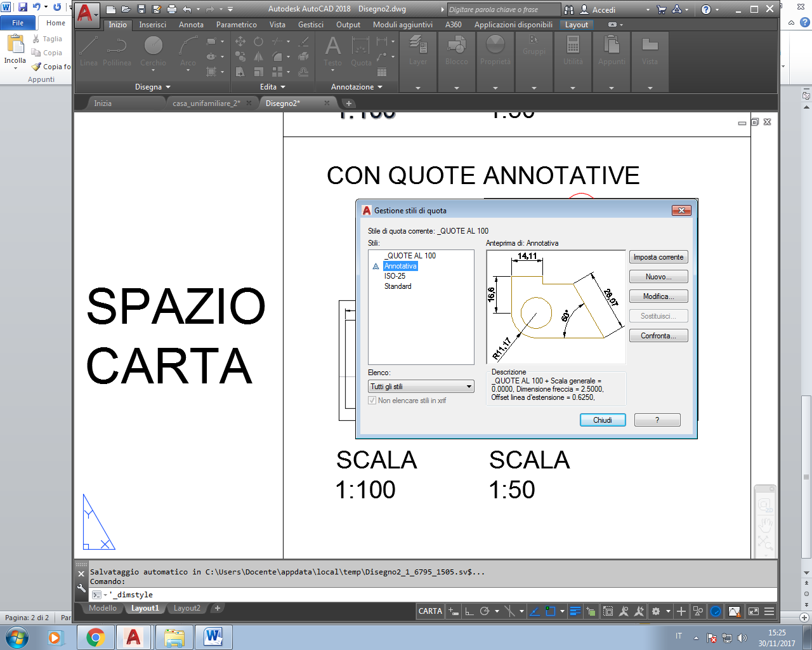The width and height of the screenshot is (812, 650).
Task: Click the wrench customize icon on command line
Action: (81, 588)
